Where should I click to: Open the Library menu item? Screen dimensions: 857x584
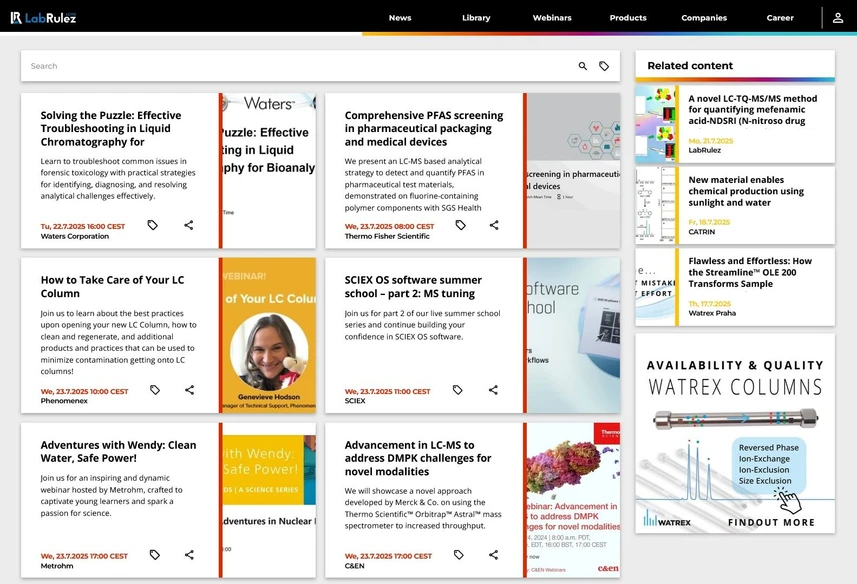coord(476,17)
